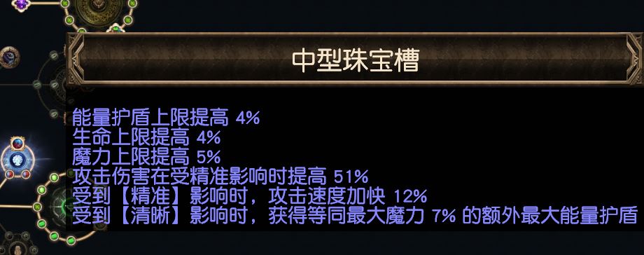
Task: Click the 攻击伤害在受精准影响时提高 51% line
Action: (x=220, y=177)
